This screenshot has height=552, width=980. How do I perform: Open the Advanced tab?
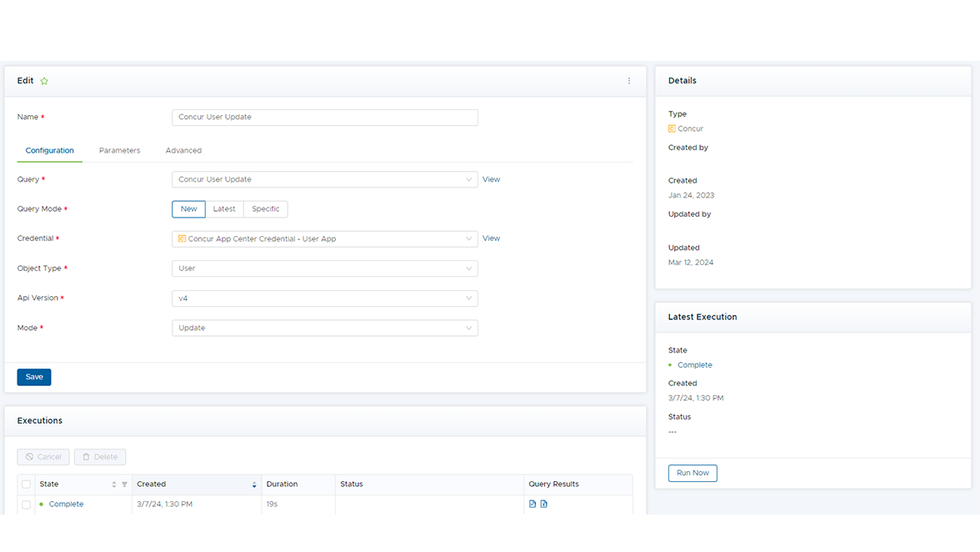(183, 150)
